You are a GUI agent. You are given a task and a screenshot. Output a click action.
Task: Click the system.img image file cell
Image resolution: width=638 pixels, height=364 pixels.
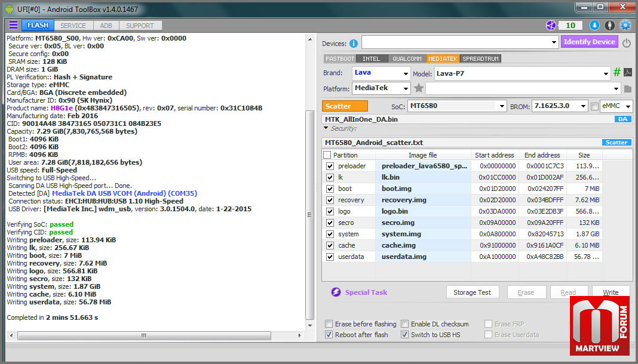(423, 234)
